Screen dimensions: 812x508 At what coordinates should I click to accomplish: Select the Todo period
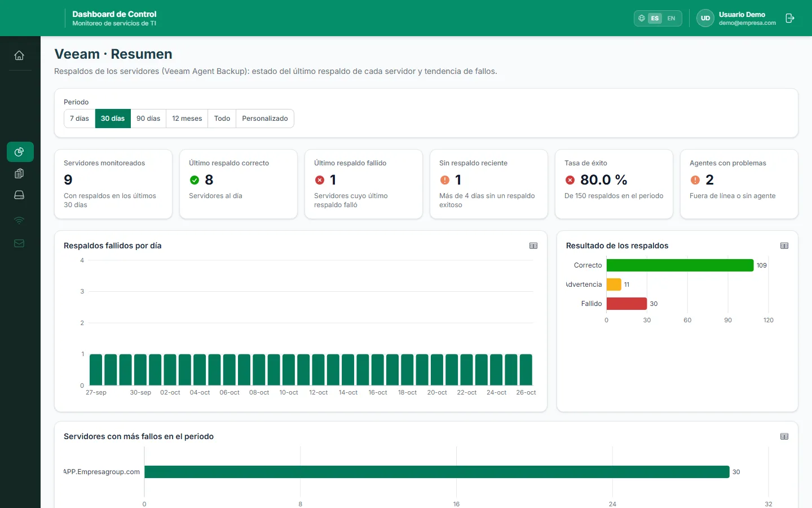222,119
